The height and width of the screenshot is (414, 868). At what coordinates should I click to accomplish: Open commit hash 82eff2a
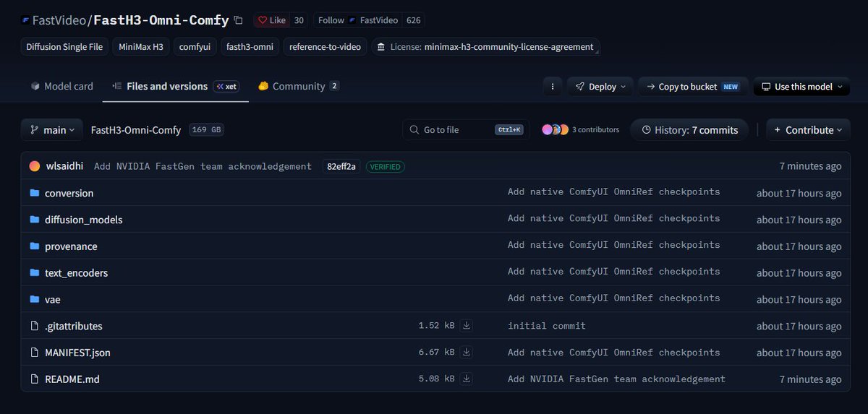coord(341,166)
